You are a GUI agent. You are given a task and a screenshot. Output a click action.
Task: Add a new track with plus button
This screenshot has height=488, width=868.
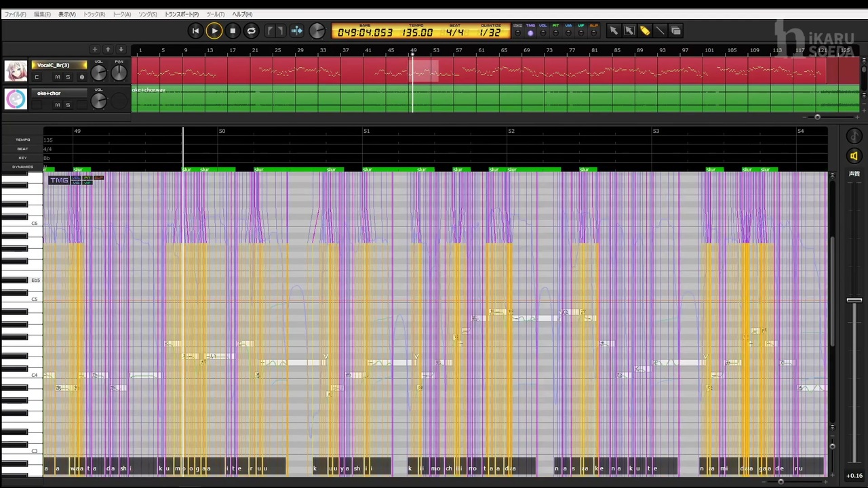tap(94, 49)
